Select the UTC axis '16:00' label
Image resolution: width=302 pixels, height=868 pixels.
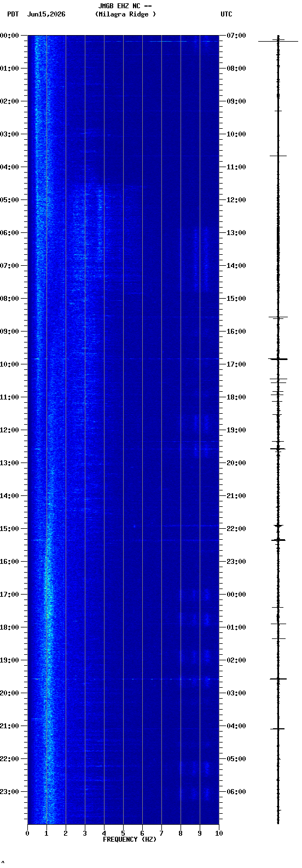tap(236, 332)
